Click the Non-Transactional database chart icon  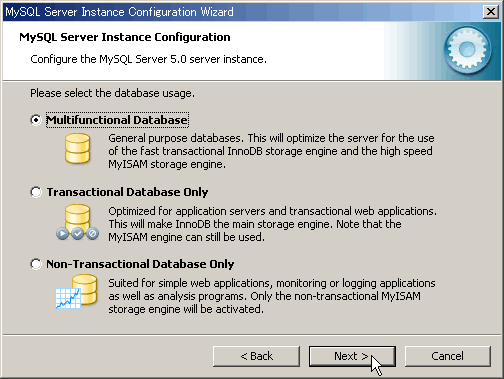pos(76,291)
